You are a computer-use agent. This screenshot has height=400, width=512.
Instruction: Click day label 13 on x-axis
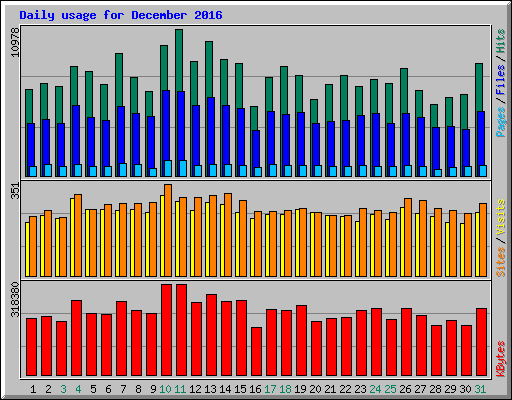(210, 389)
